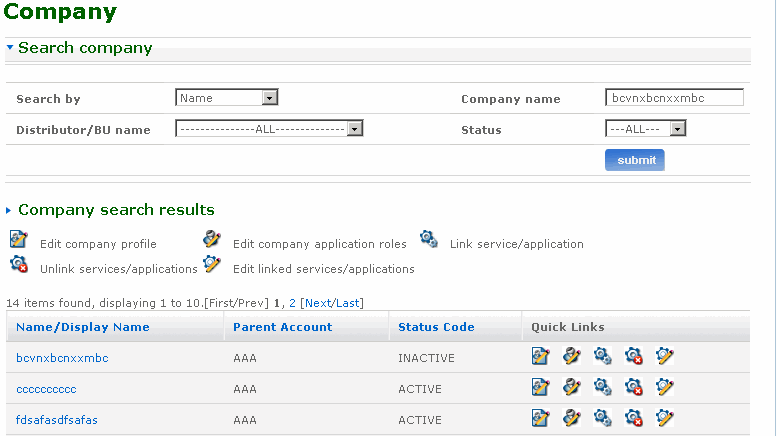Image resolution: width=777 pixels, height=436 pixels.
Task: Click edit company profile icon for fdsafasdfsafas
Action: click(540, 418)
